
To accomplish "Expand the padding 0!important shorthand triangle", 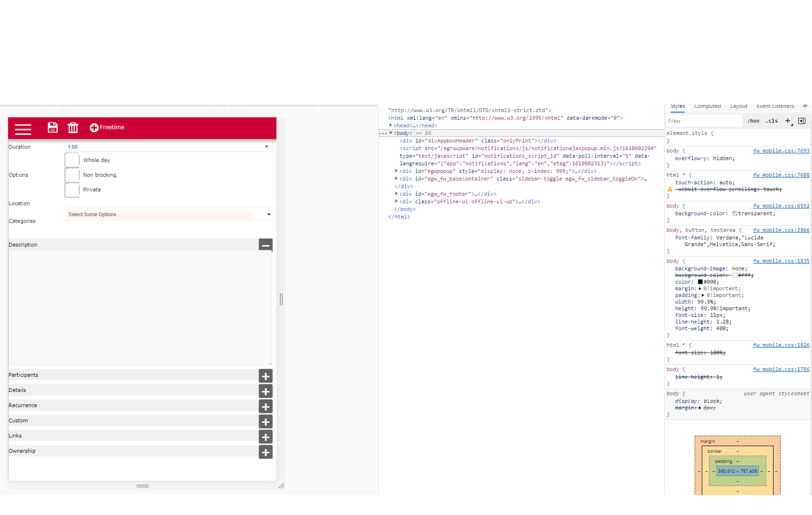I will click(703, 296).
